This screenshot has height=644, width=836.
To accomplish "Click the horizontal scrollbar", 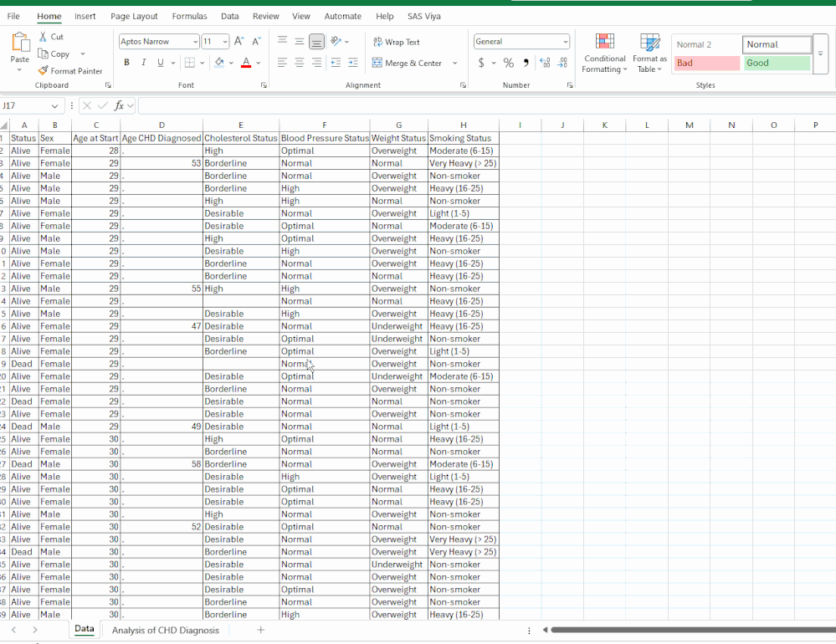I will click(693, 630).
